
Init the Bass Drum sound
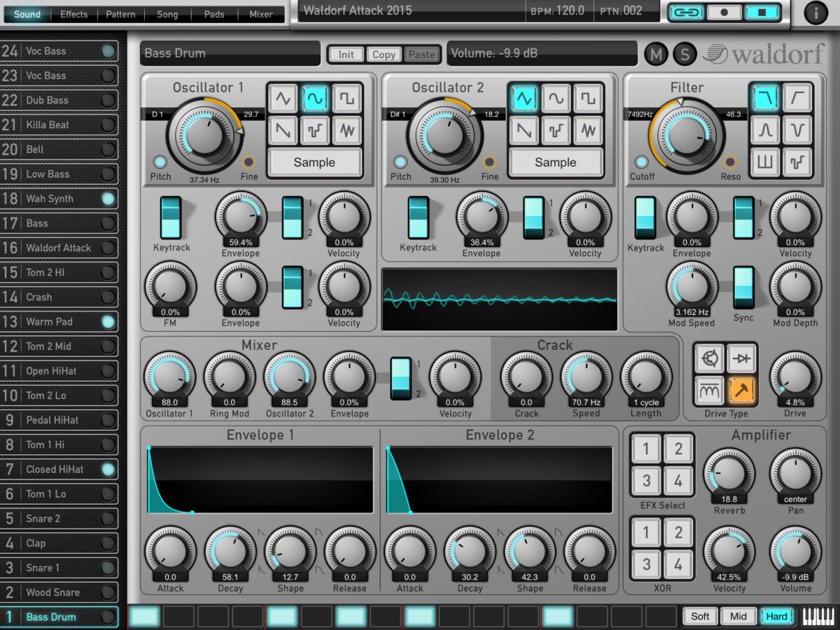[x=345, y=54]
